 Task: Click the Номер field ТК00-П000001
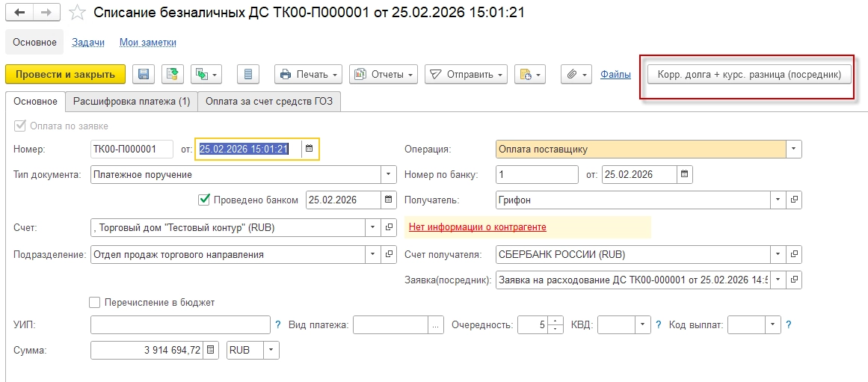pyautogui.click(x=132, y=149)
